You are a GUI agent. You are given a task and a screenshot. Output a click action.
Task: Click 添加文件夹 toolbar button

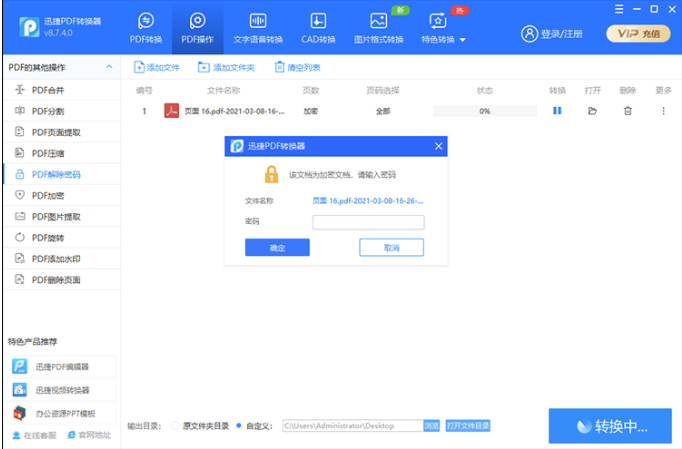coord(226,67)
